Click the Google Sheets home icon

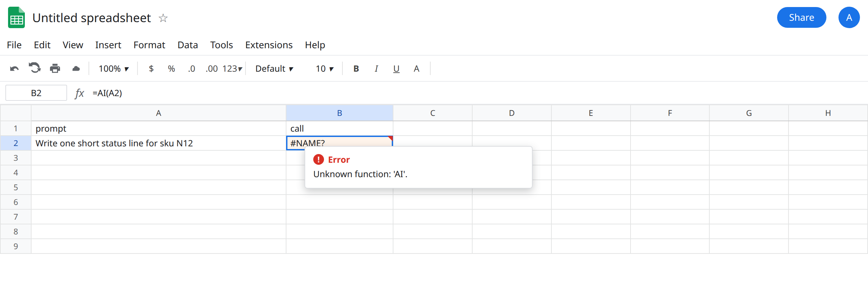[16, 17]
